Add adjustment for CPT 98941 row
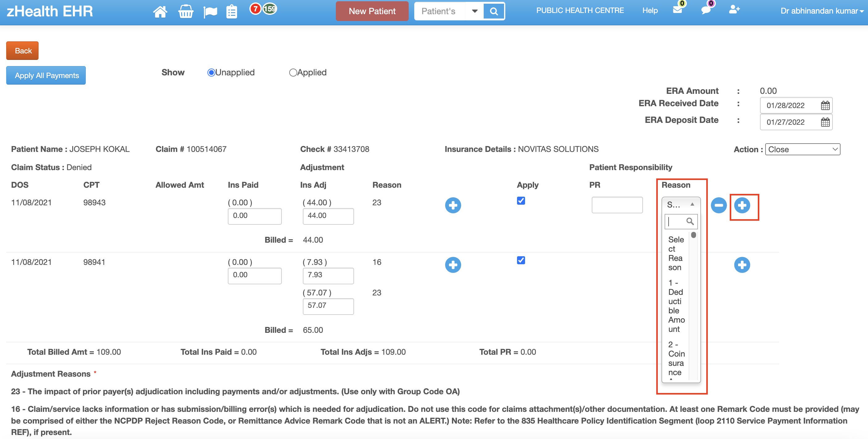This screenshot has width=868, height=439. [x=453, y=265]
